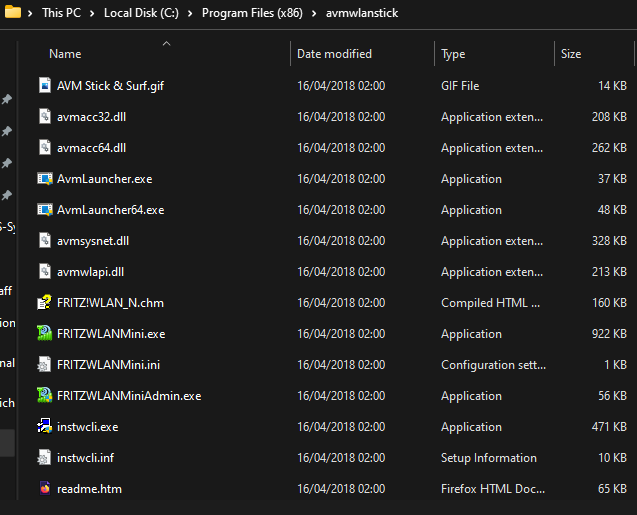
Task: Select file name FRITZWLANMiniAdmin.exe
Action: 129,396
